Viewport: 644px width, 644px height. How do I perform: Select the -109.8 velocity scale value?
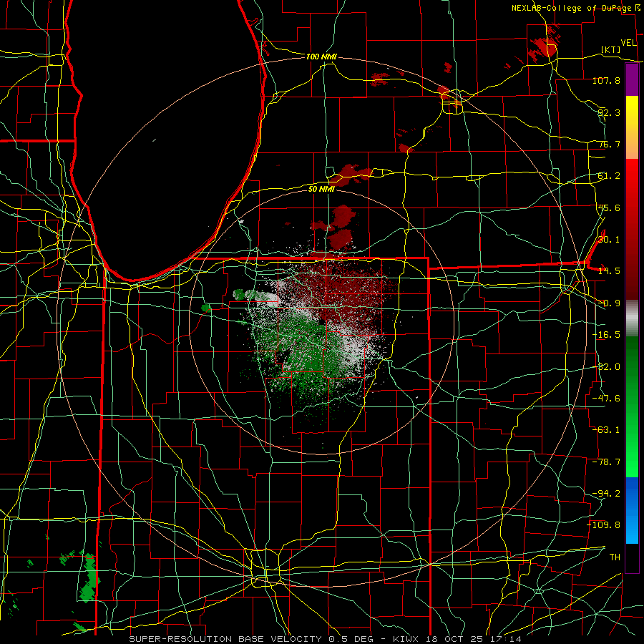(604, 525)
